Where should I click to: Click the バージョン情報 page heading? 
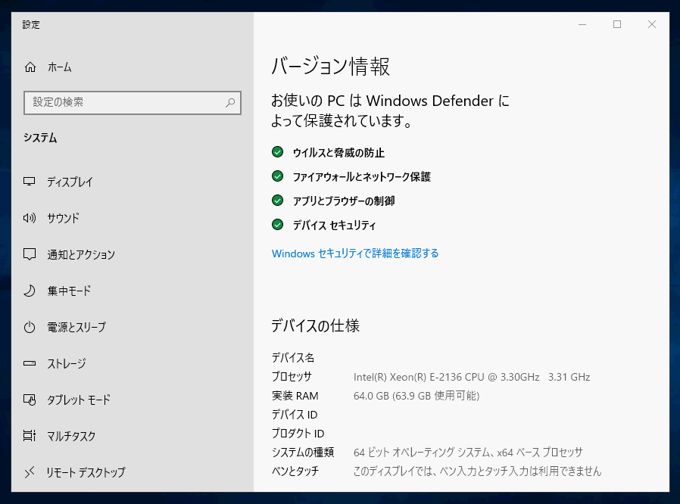click(x=330, y=67)
